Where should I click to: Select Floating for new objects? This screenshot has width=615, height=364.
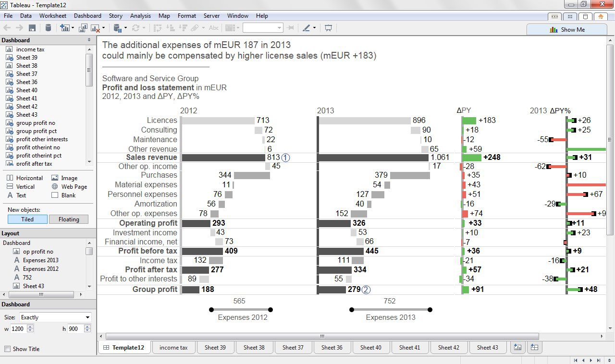coord(69,219)
